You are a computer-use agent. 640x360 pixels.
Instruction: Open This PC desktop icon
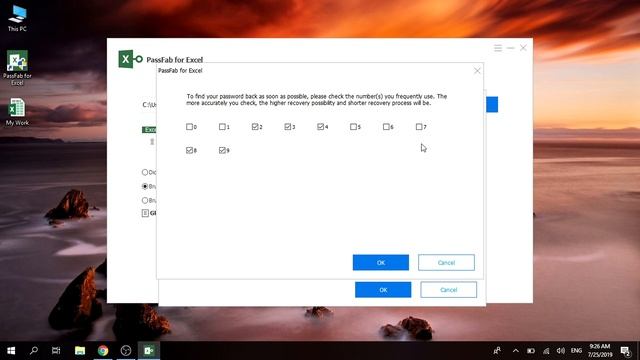[x=17, y=18]
